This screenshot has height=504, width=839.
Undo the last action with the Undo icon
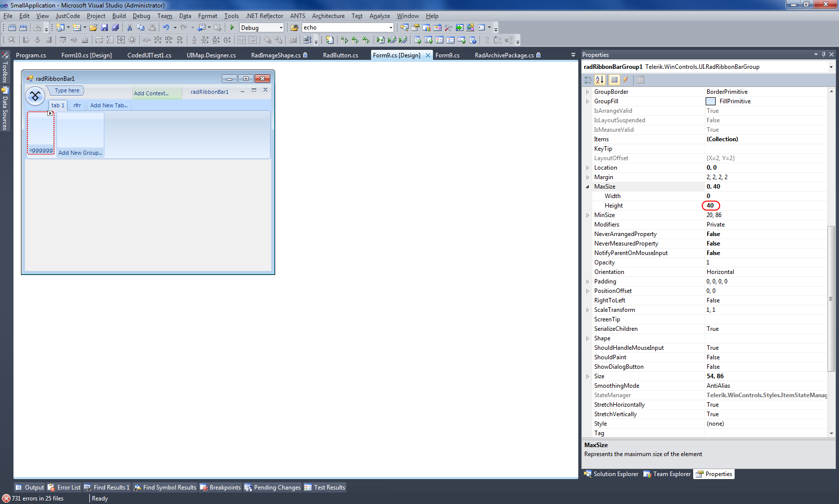(x=166, y=28)
